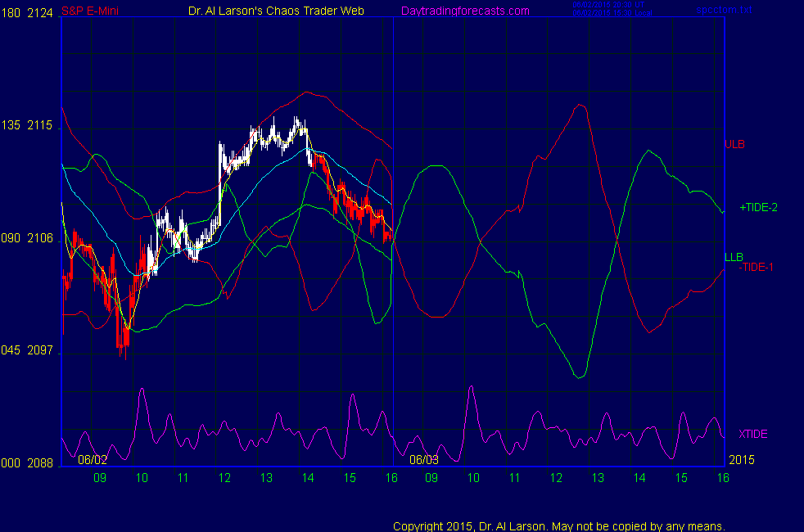Click the S&P E-Mini chart title

click(x=90, y=11)
